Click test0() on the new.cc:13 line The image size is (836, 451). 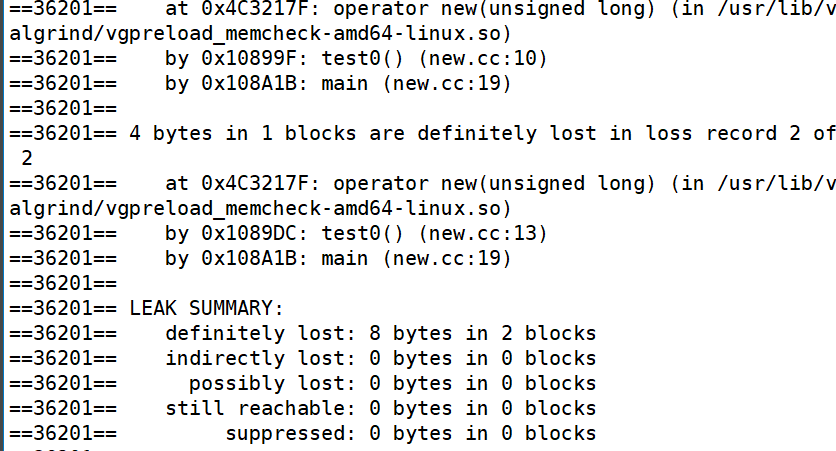click(363, 233)
